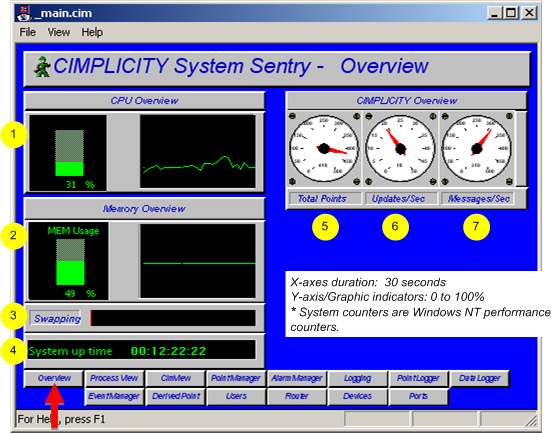Open the Ports screen
This screenshot has width=558, height=433.
[x=418, y=396]
